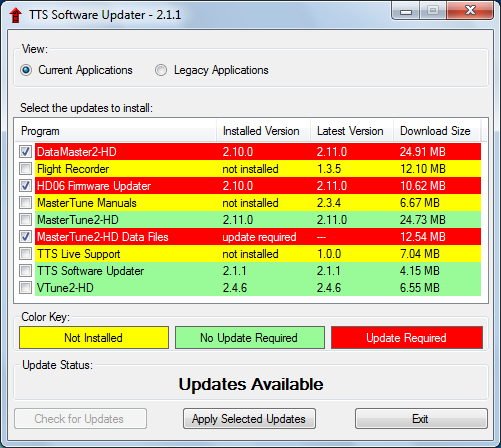Select the Current Applications radio button
Screen dimensions: 501x448
tap(26, 70)
